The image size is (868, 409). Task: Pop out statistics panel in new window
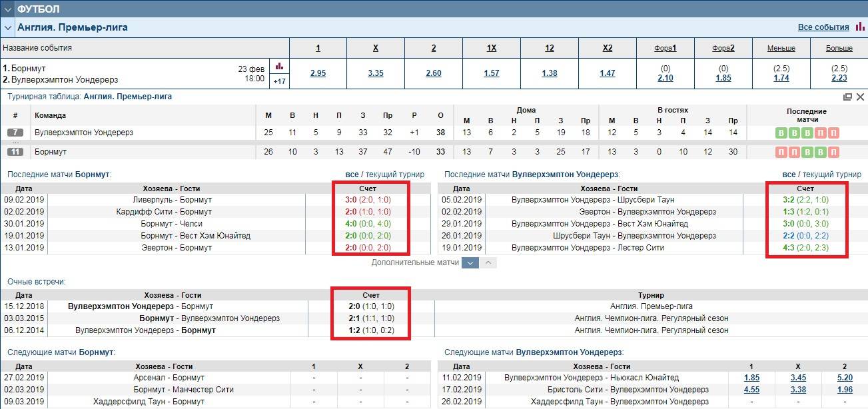(847, 97)
